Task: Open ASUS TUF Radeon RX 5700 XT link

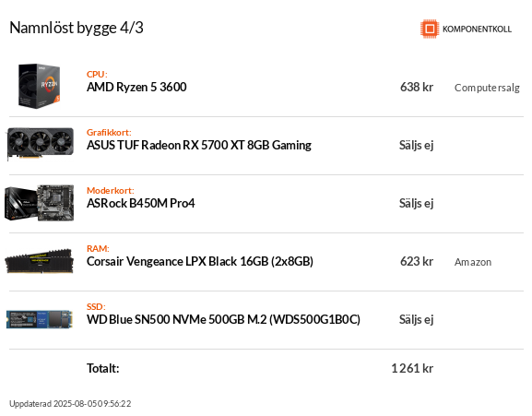Action: pos(199,145)
